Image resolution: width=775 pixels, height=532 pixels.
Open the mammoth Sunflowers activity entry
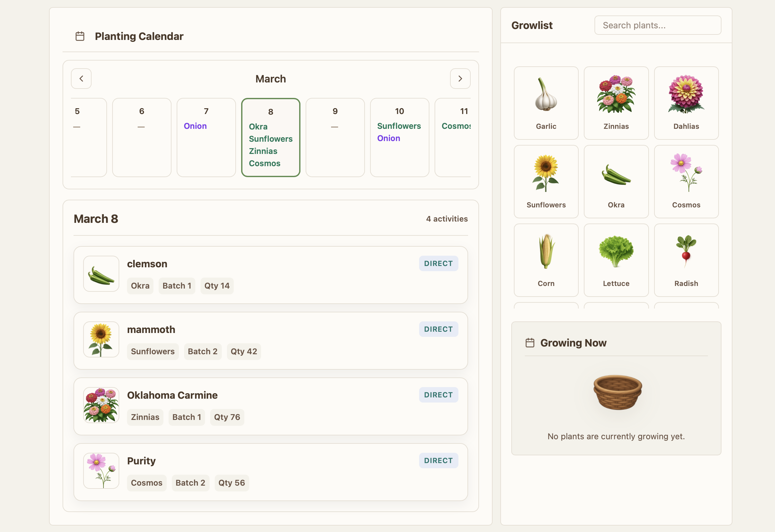(x=270, y=340)
